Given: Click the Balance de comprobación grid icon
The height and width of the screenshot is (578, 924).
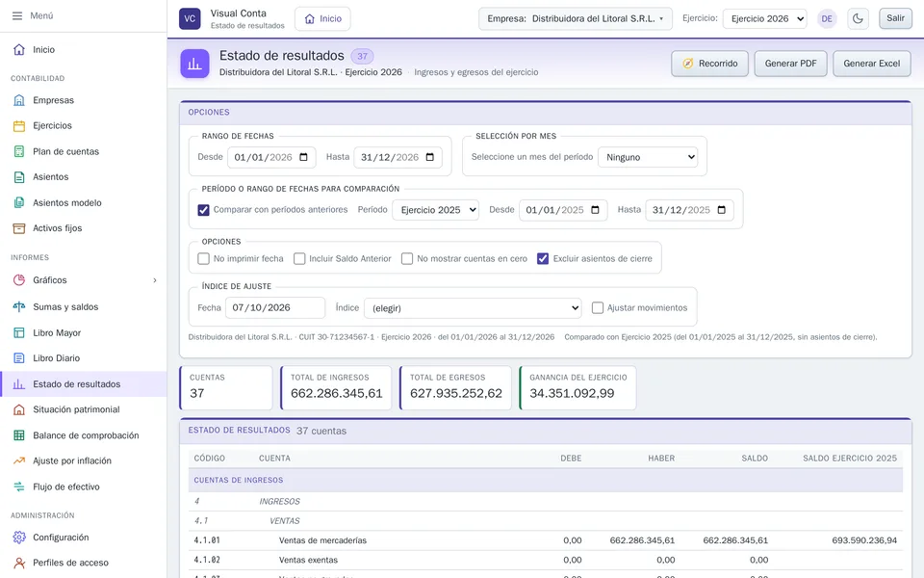Looking at the screenshot, I should [19, 435].
